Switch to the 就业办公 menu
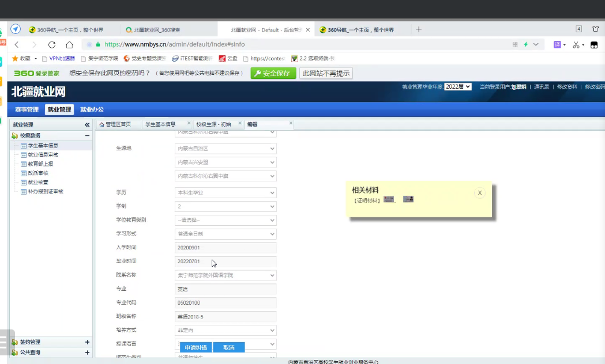Screen dimensions: 605x364 point(92,109)
